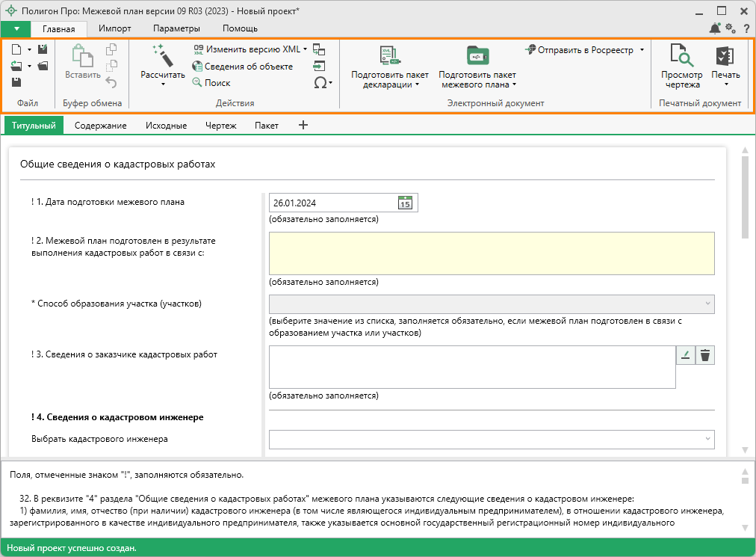Click the notification bell icon
The width and height of the screenshot is (756, 557).
point(714,28)
